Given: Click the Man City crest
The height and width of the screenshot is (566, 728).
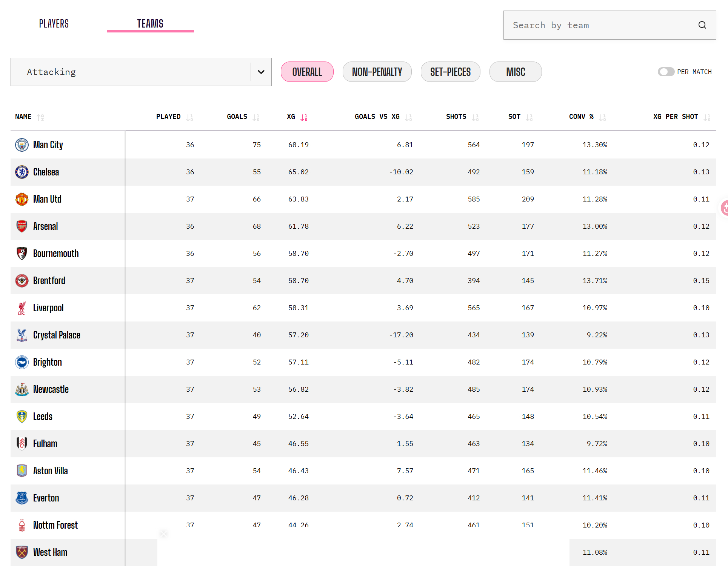Looking at the screenshot, I should point(22,145).
